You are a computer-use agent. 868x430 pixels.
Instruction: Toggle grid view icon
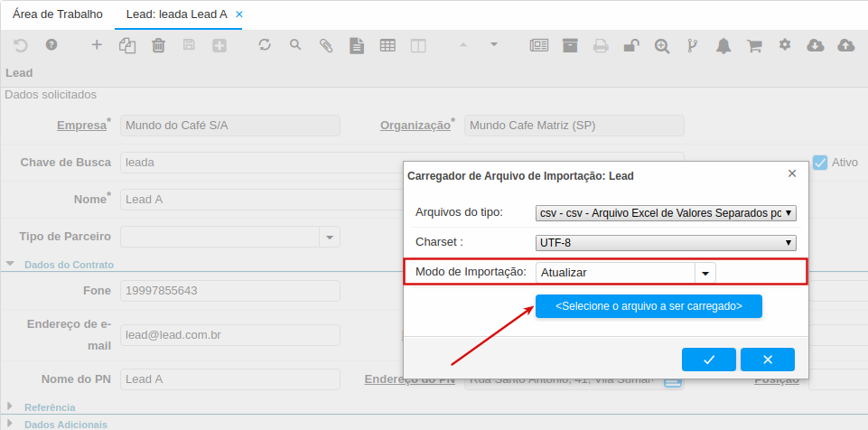tap(387, 46)
